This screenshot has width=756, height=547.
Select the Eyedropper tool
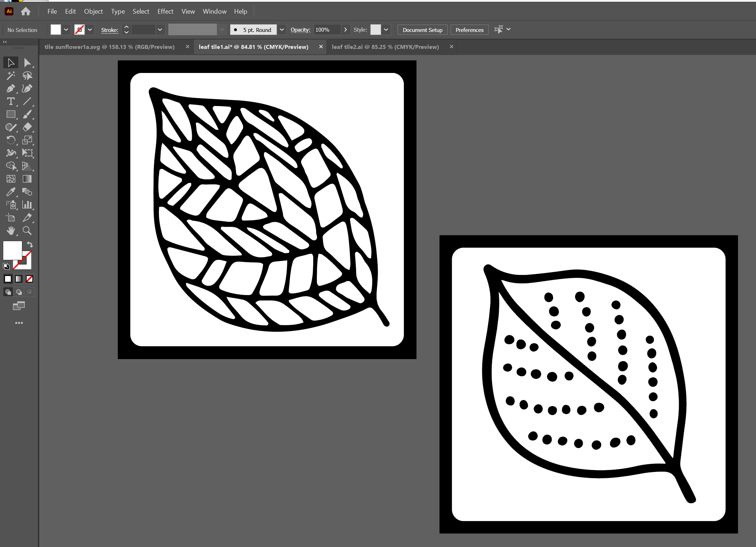(10, 192)
